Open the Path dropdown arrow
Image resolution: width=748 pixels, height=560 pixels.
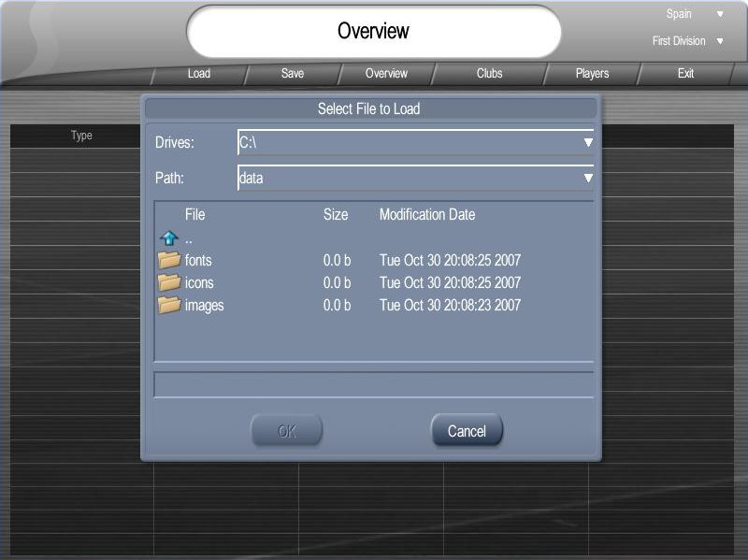coord(588,178)
